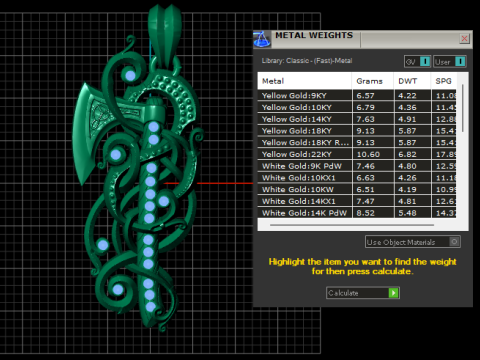Select the Yellow Gold:9KY row
Image resolution: width=480 pixels, height=360 pixels.
(357, 96)
